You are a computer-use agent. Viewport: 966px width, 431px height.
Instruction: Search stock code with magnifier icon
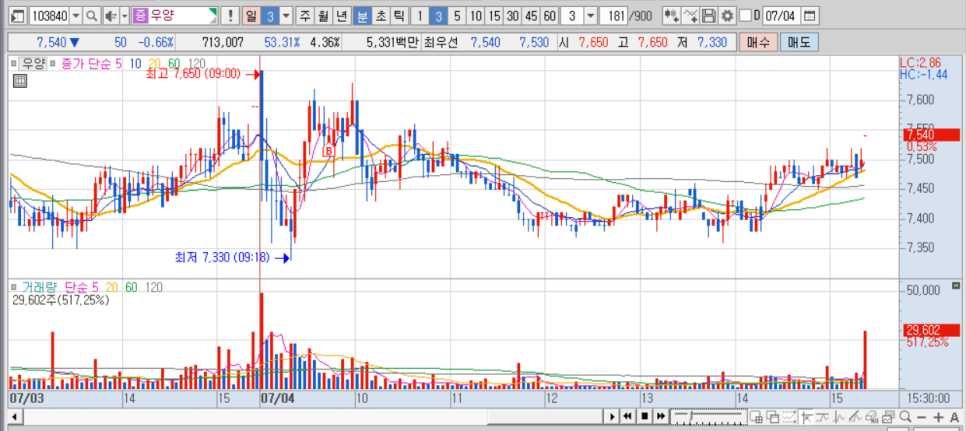tap(91, 15)
